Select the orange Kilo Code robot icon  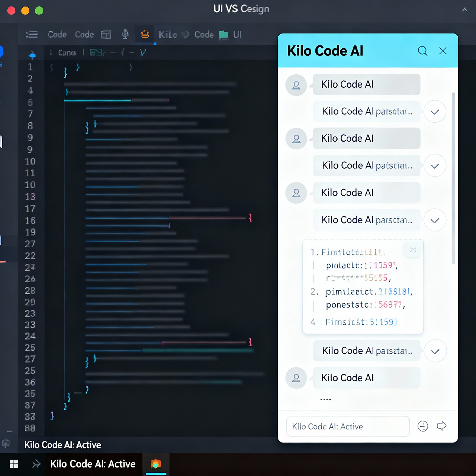pyautogui.click(x=144, y=34)
